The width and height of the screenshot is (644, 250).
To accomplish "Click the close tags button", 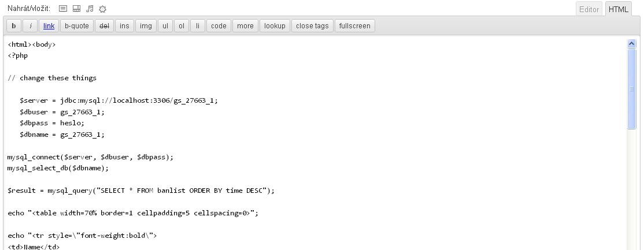I will (x=312, y=26).
